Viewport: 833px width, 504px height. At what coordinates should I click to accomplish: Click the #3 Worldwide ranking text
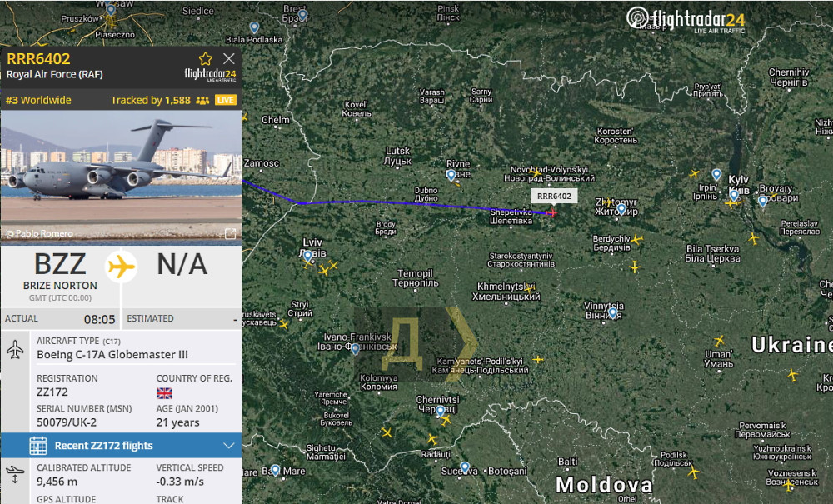coord(38,100)
